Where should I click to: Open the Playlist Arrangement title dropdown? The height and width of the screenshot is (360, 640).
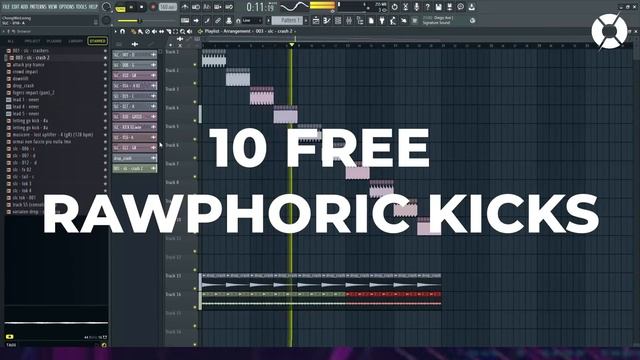tap(250, 31)
